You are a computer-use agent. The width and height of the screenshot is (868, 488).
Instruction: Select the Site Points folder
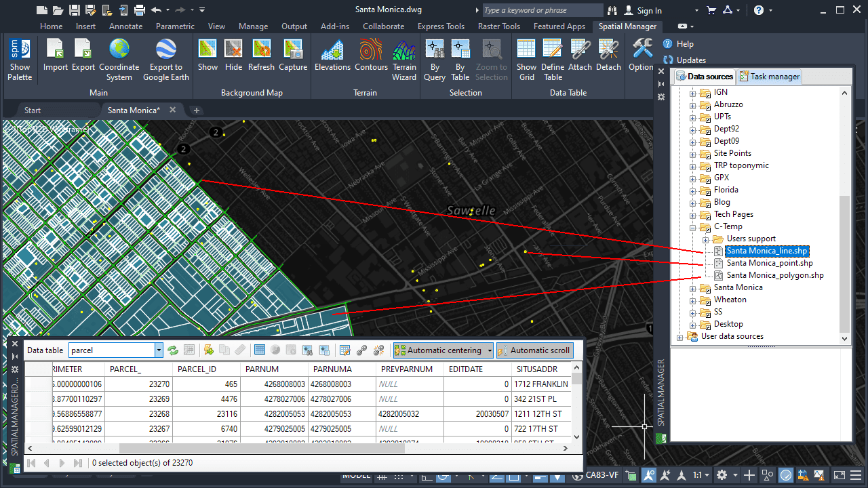click(x=732, y=153)
